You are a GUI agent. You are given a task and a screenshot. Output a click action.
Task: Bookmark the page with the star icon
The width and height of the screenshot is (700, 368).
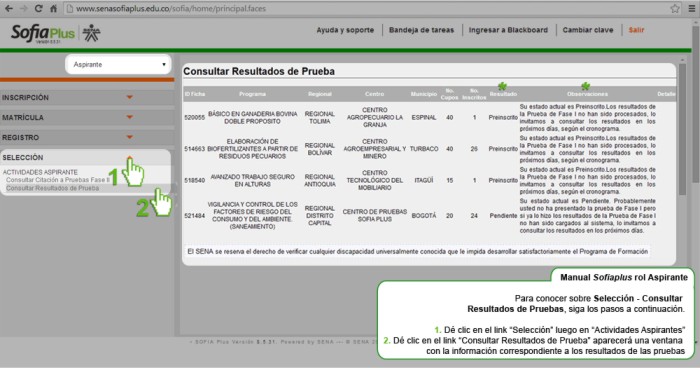pos(675,8)
